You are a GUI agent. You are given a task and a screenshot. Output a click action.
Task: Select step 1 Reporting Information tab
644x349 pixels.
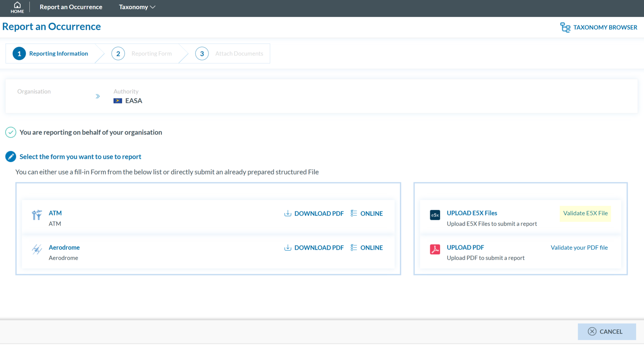[51, 54]
